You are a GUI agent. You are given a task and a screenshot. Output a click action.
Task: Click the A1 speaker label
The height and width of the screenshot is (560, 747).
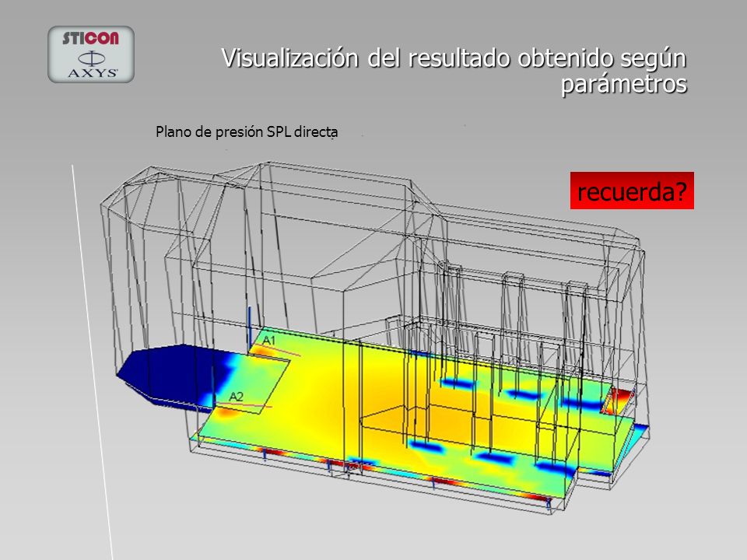(x=269, y=340)
